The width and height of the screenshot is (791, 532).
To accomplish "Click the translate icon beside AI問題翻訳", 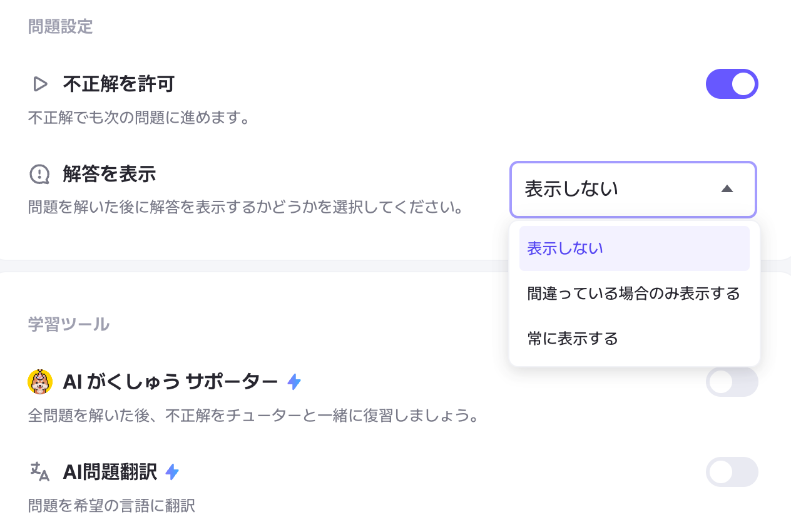I will coord(39,472).
